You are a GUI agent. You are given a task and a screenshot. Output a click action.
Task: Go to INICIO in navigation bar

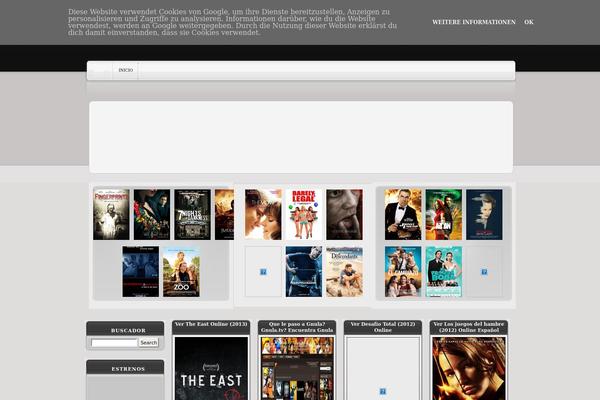tap(126, 70)
